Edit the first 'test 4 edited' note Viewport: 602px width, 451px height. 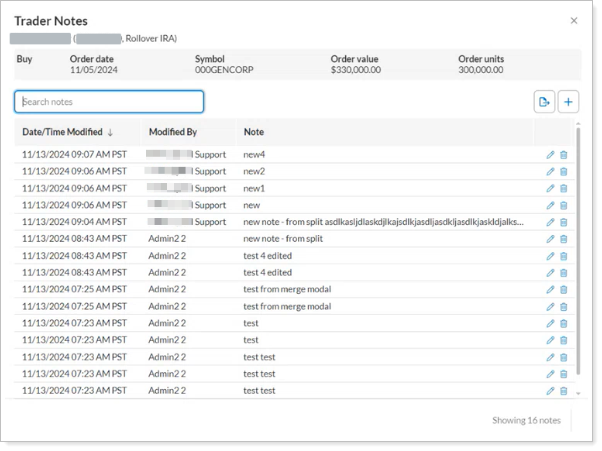click(x=550, y=256)
